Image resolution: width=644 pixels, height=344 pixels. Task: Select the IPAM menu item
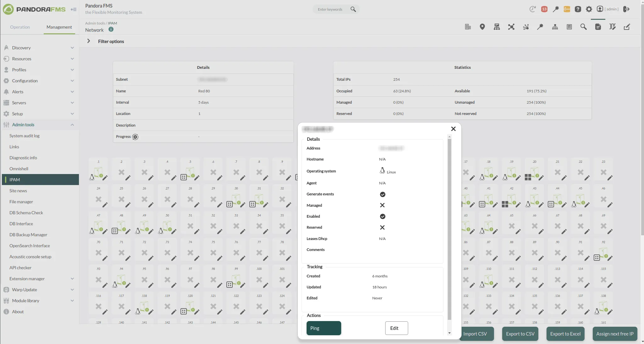[x=40, y=180]
